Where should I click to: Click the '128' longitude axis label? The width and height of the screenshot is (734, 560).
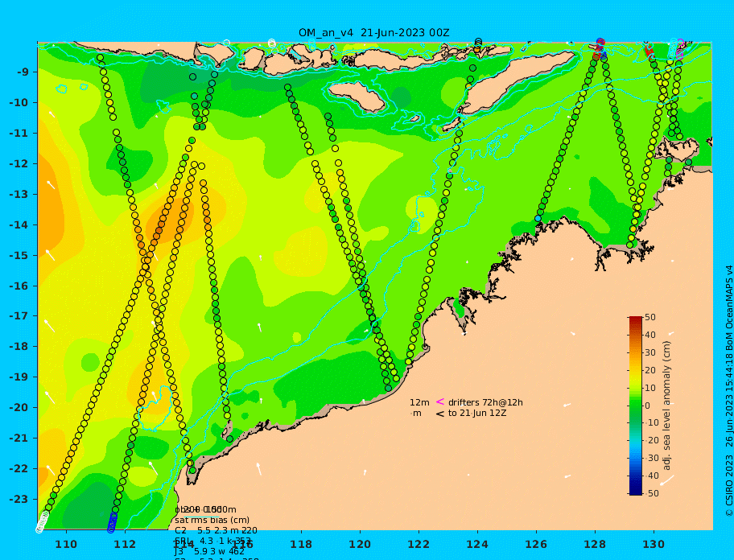pyautogui.click(x=595, y=544)
